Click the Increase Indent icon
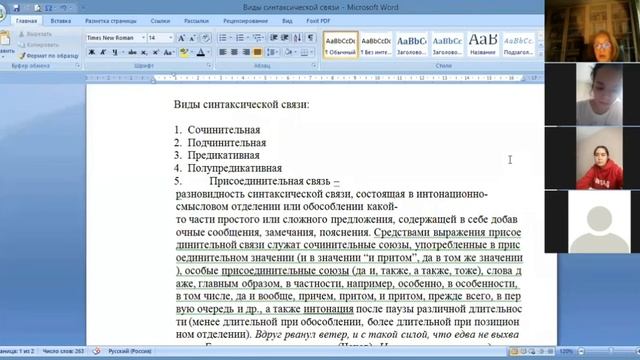640x360 pixels. [285, 38]
